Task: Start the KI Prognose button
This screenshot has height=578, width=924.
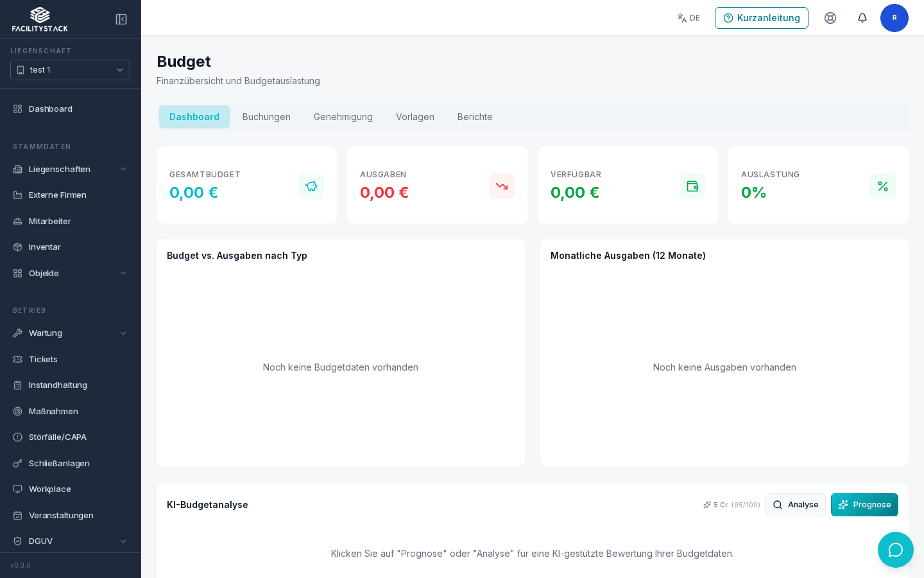Action: click(864, 505)
